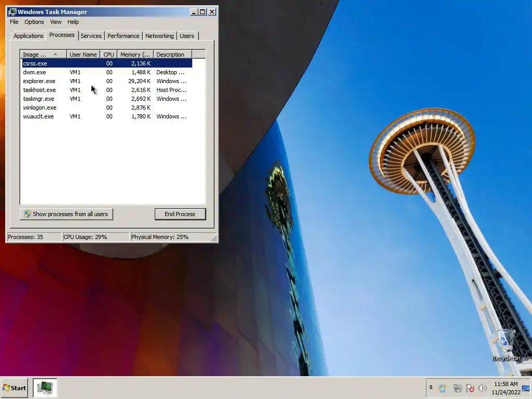Click the Show desktop button
Screen dimensions: 532x399
tap(527, 388)
